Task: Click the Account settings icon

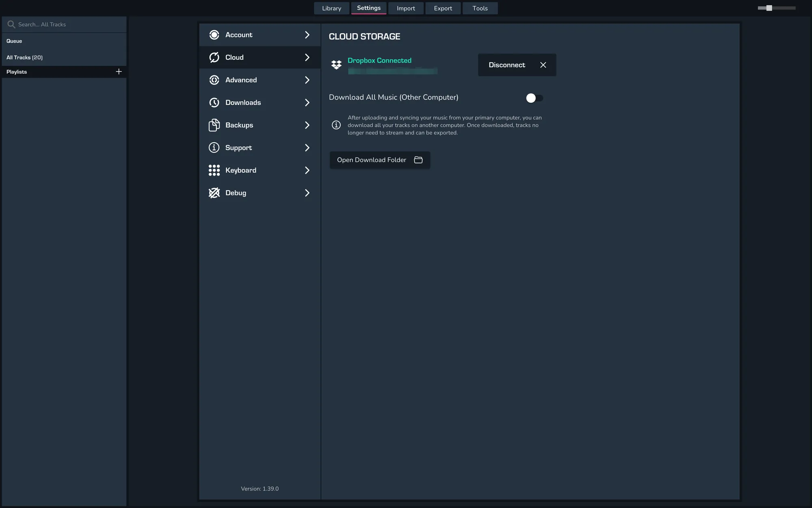Action: [214, 35]
